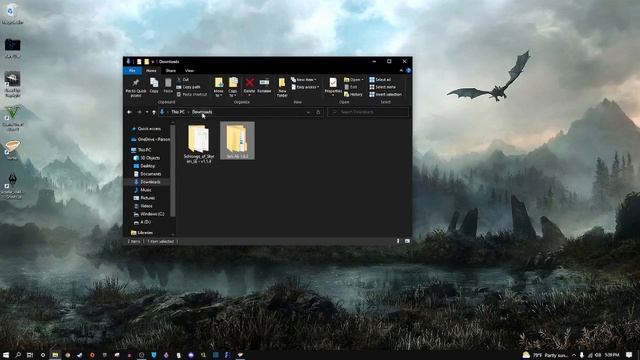The image size is (640, 360).
Task: Collapse the ribbon with the chevron
Action: tap(401, 71)
